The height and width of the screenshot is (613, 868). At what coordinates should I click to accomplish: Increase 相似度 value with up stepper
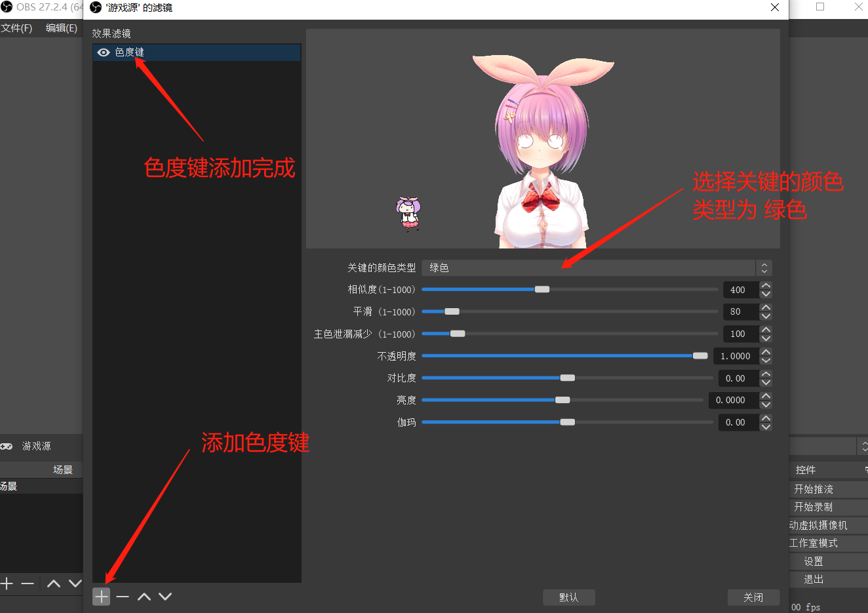tap(766, 286)
